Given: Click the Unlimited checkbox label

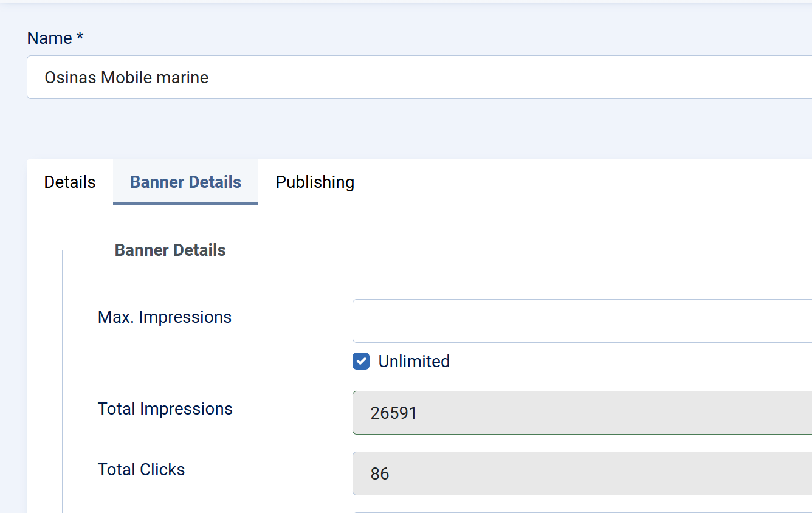Looking at the screenshot, I should tap(414, 362).
